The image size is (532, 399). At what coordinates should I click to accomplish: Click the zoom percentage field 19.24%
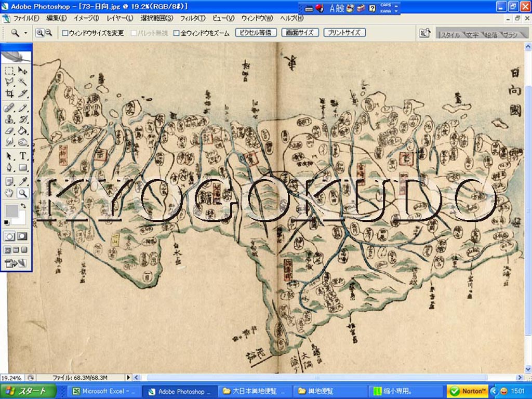click(x=13, y=378)
